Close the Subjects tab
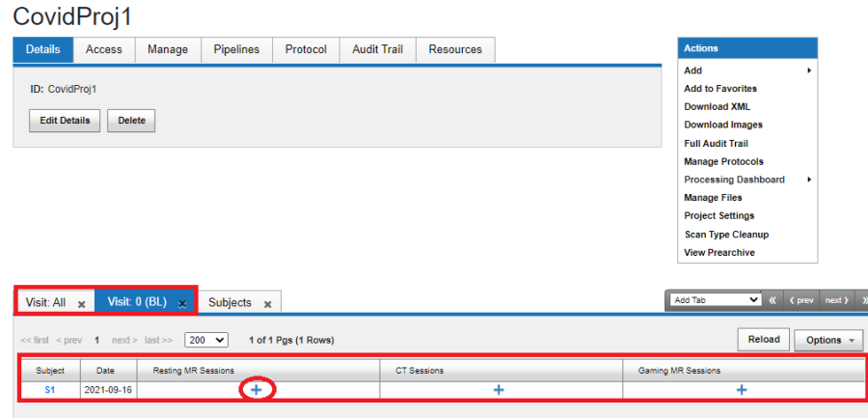Screen dimensions: 868x418 [x=268, y=304]
